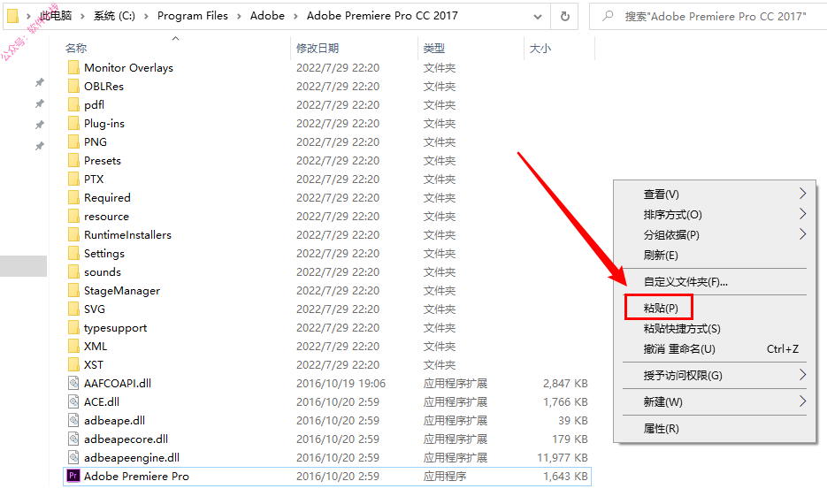Open the 新建(W) submenu arrow
Viewport: 827px width, 504px height.
[x=802, y=401]
